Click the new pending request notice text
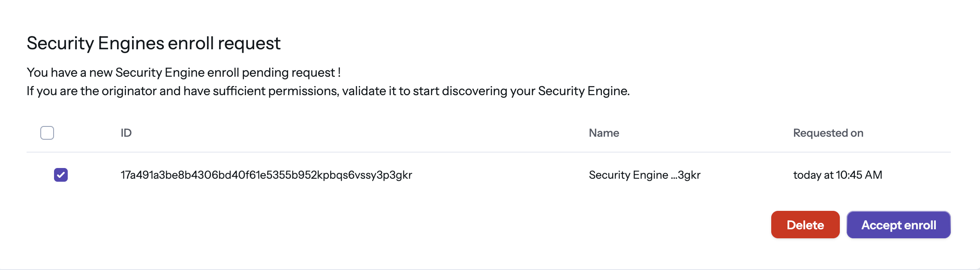This screenshot has width=980, height=270. click(183, 72)
